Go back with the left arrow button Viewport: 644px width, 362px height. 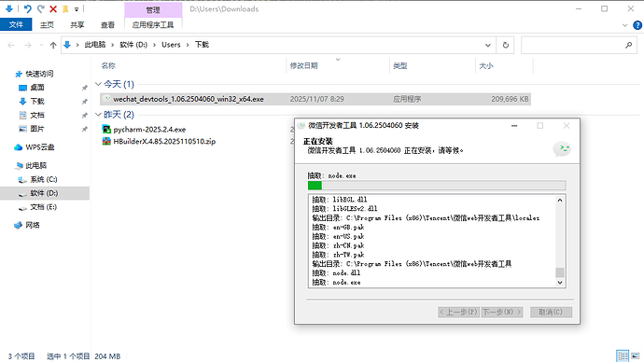pyautogui.click(x=11, y=45)
